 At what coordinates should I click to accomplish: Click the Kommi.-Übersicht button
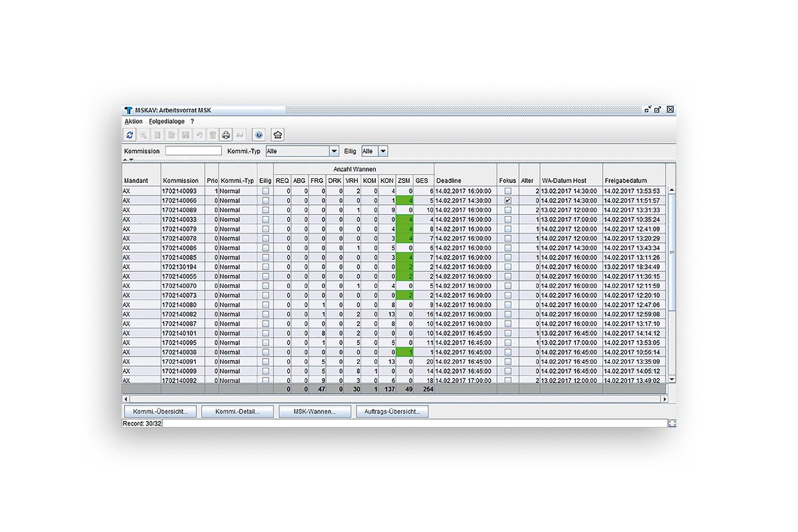click(160, 412)
